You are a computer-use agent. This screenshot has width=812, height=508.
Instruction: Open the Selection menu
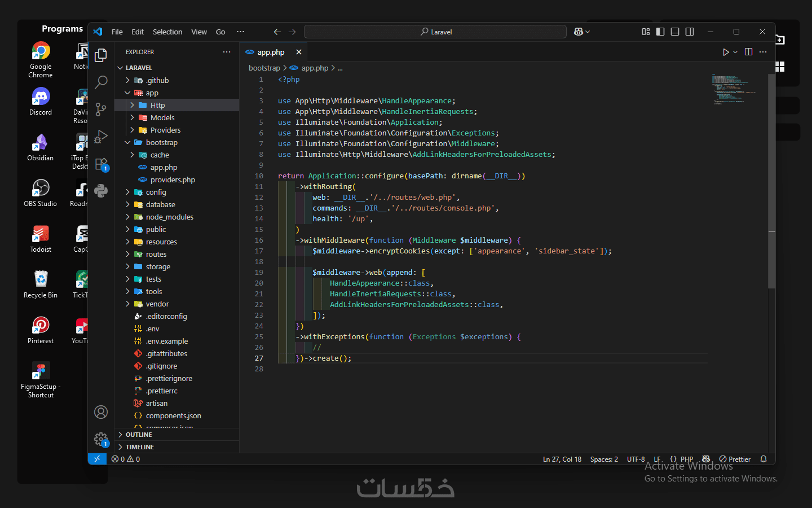tap(167, 32)
